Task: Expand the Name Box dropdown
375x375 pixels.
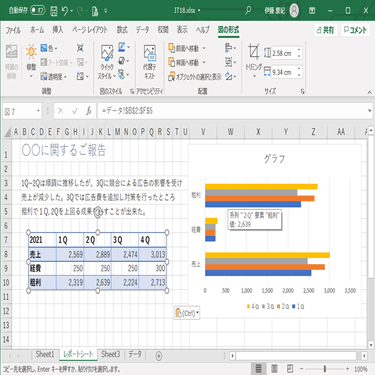Action: tap(38, 111)
